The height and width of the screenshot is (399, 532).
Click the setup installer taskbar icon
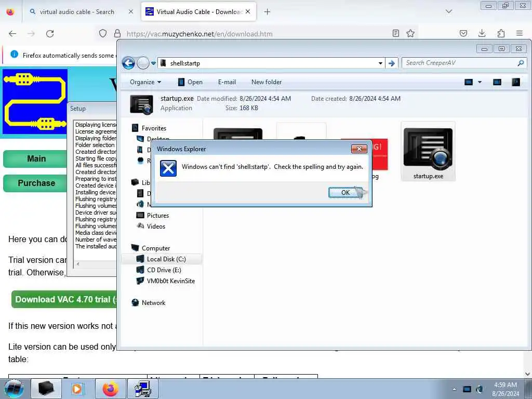click(x=142, y=389)
